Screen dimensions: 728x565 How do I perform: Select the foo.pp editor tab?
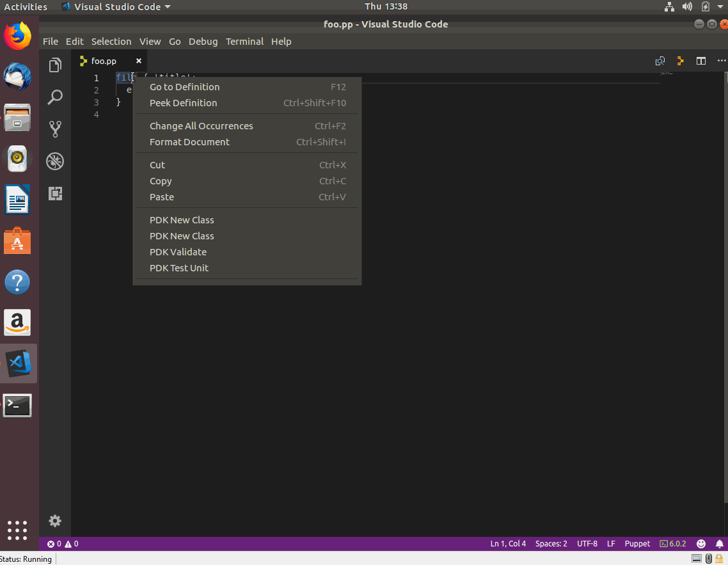coord(109,61)
